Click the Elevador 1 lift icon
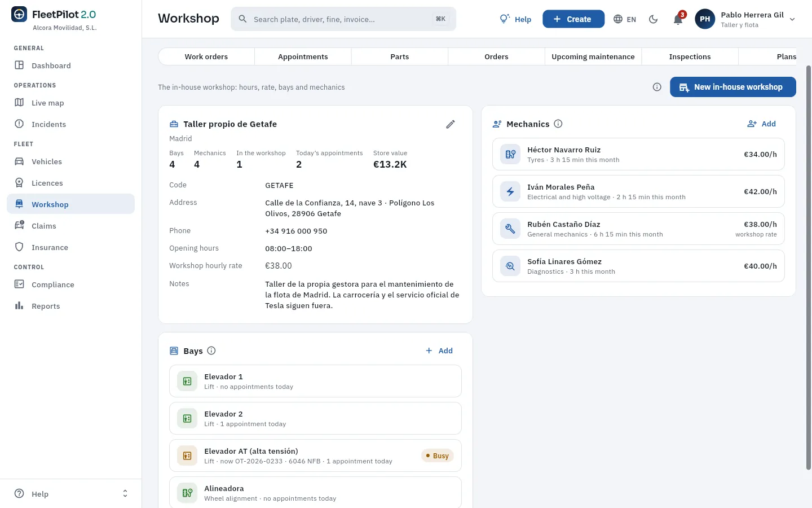 pyautogui.click(x=187, y=381)
